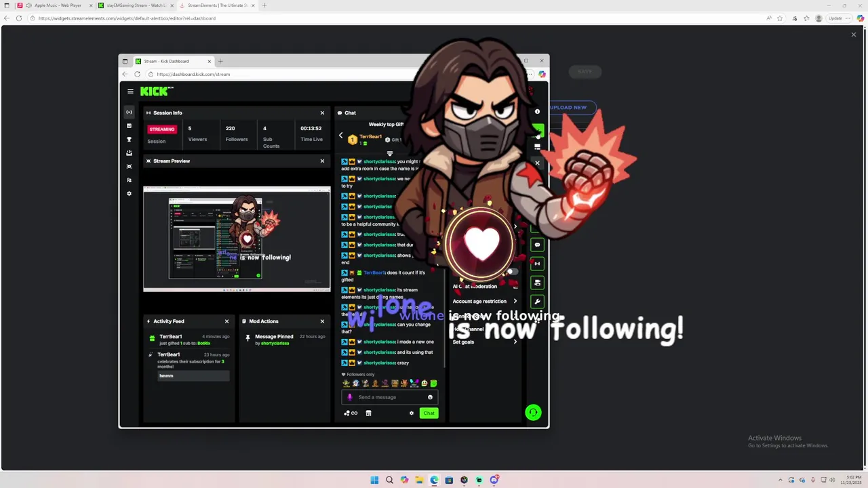This screenshot has height=488, width=868.
Task: Open the chat bubble icon in Kick panel
Action: coord(537,245)
